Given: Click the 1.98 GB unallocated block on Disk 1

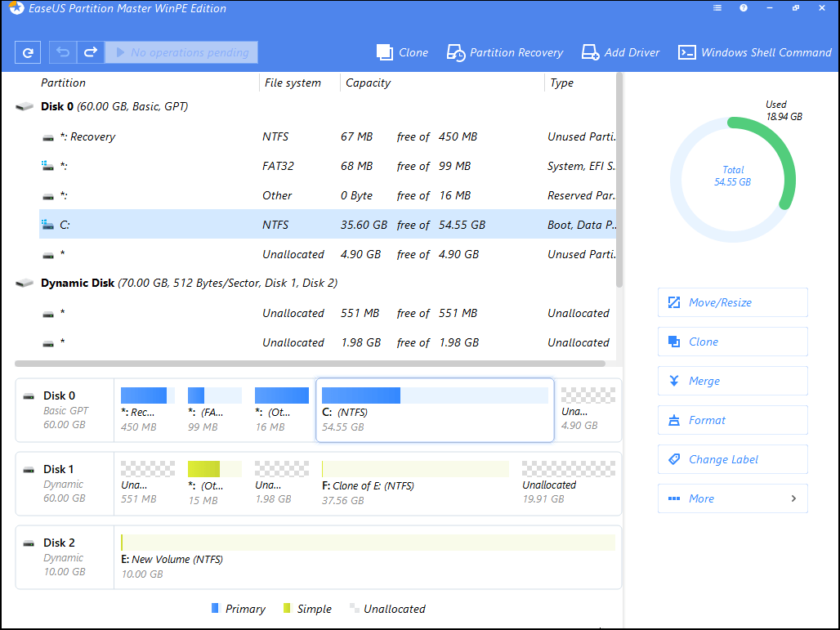Looking at the screenshot, I should pyautogui.click(x=281, y=484).
